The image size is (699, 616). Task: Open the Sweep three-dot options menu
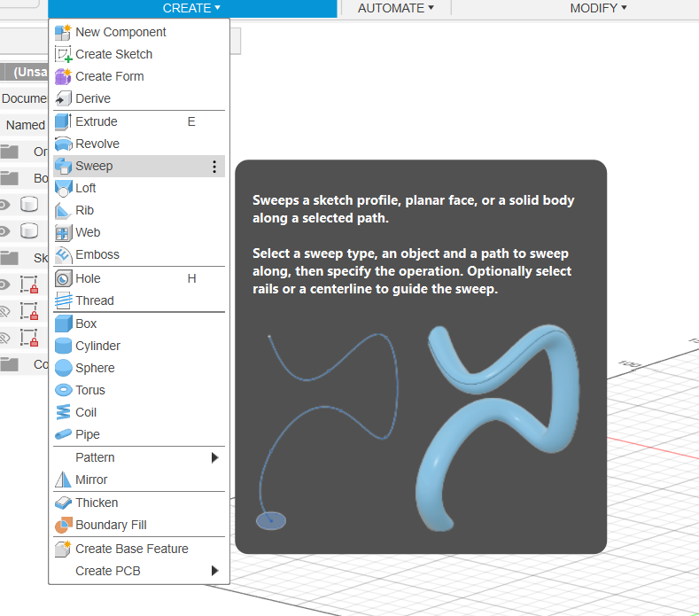tap(214, 167)
